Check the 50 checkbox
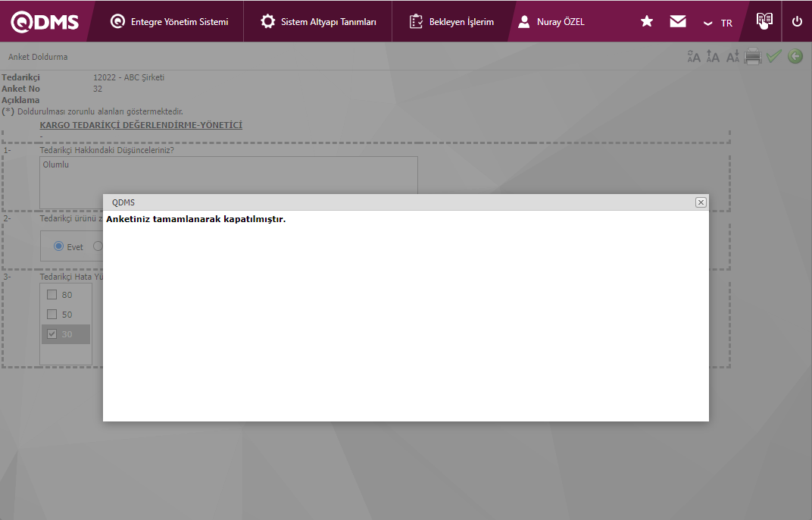This screenshot has width=812, height=520. 52,314
